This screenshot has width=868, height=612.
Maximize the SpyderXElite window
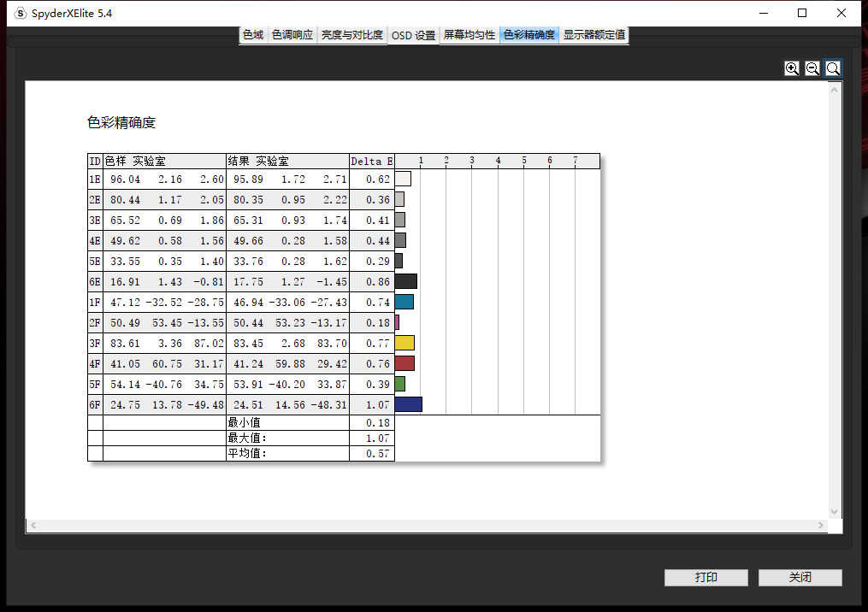802,13
